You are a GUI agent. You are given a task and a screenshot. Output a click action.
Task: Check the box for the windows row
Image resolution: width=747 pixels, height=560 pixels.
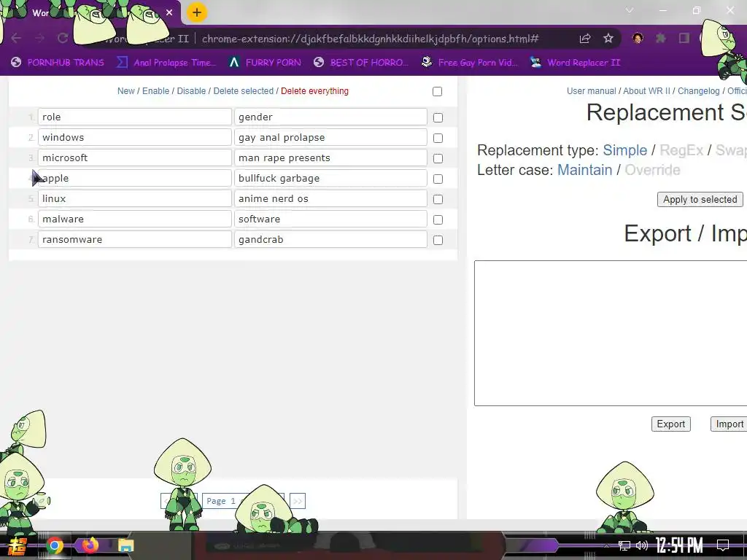(x=438, y=138)
